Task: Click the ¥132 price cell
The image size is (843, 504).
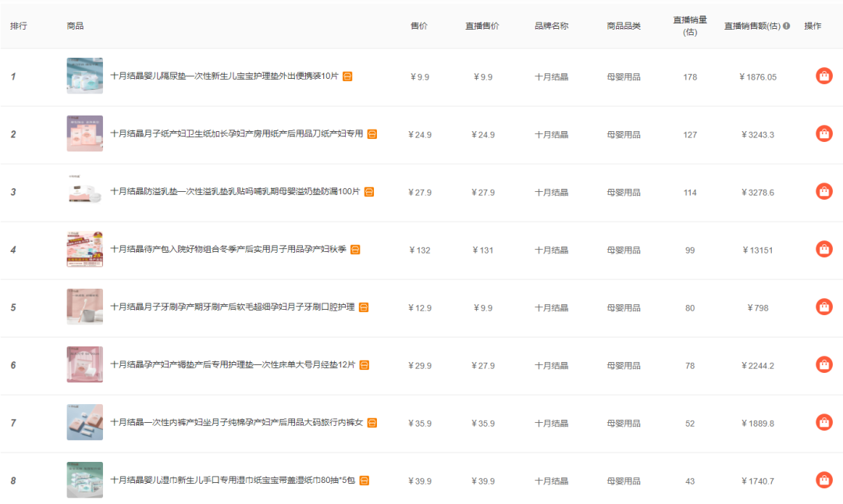Action: 419,250
